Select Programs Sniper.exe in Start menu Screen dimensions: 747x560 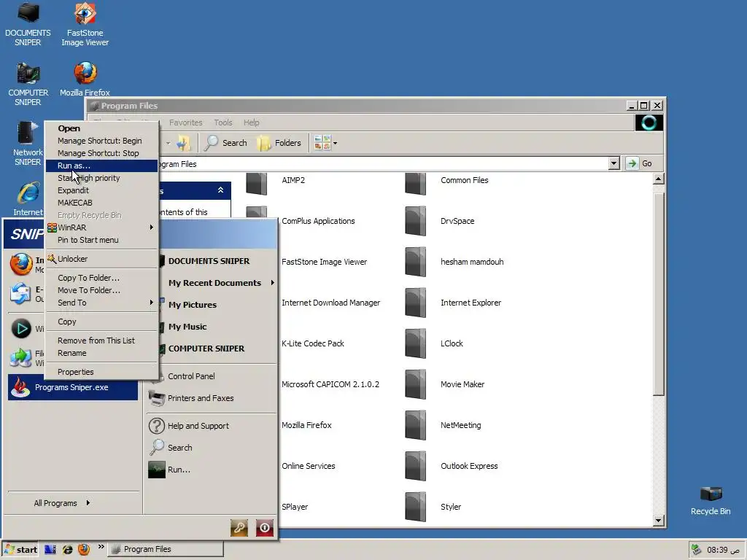click(73, 387)
